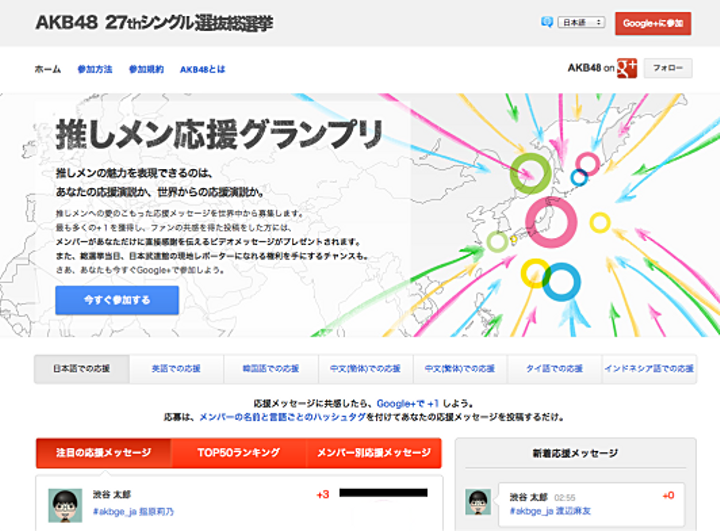Open the 日本語 language dropdown
Screen dimensions: 720x531
coord(581,22)
